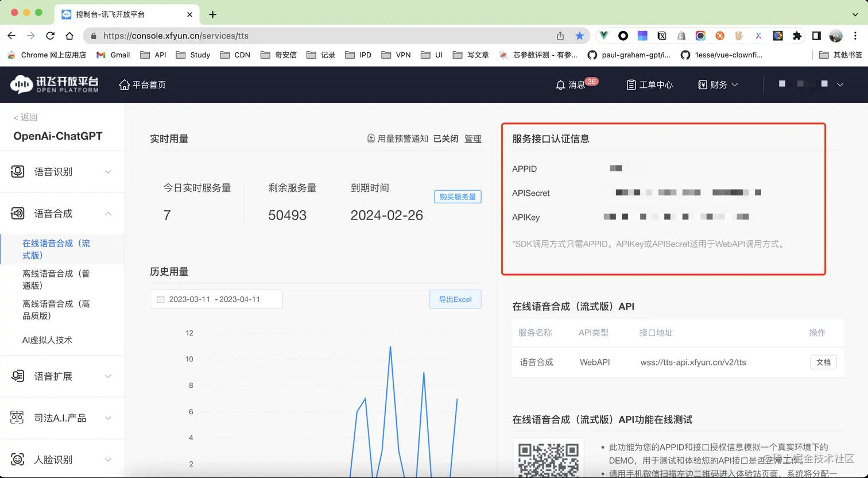This screenshot has width=868, height=478.
Task: Click the share icon in address bar
Action: 560,36
